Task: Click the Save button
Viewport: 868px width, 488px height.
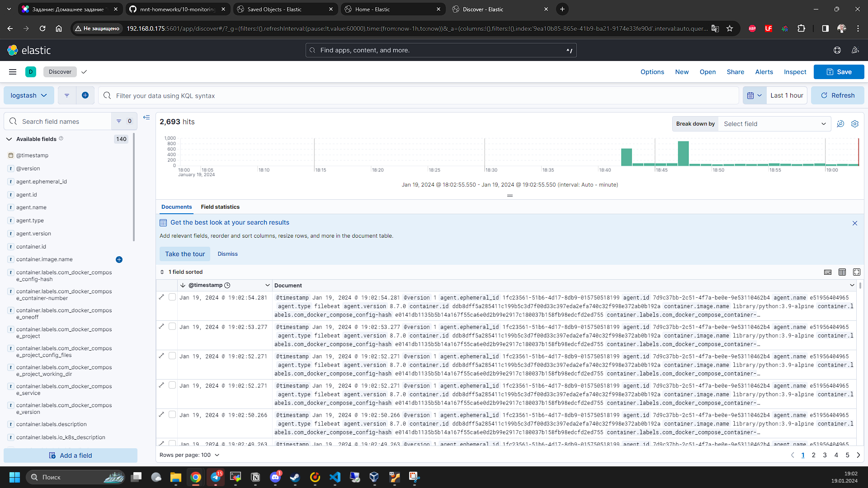Action: coord(839,72)
